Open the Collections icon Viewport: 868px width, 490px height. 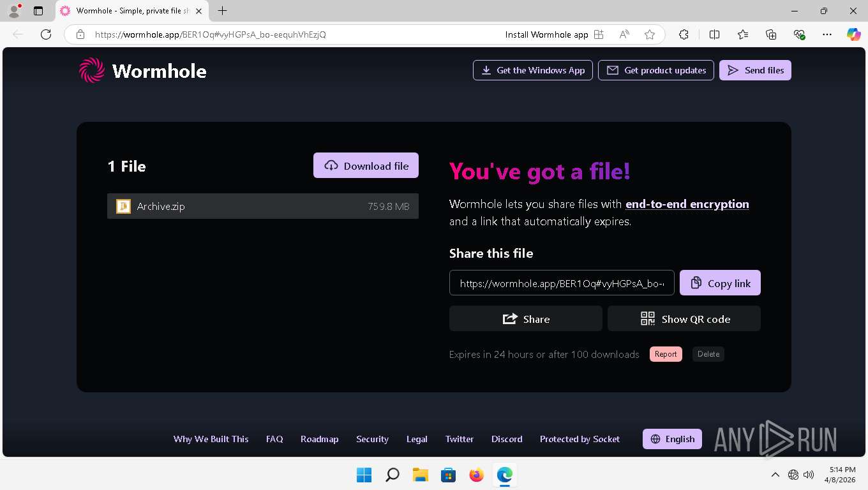pos(771,34)
